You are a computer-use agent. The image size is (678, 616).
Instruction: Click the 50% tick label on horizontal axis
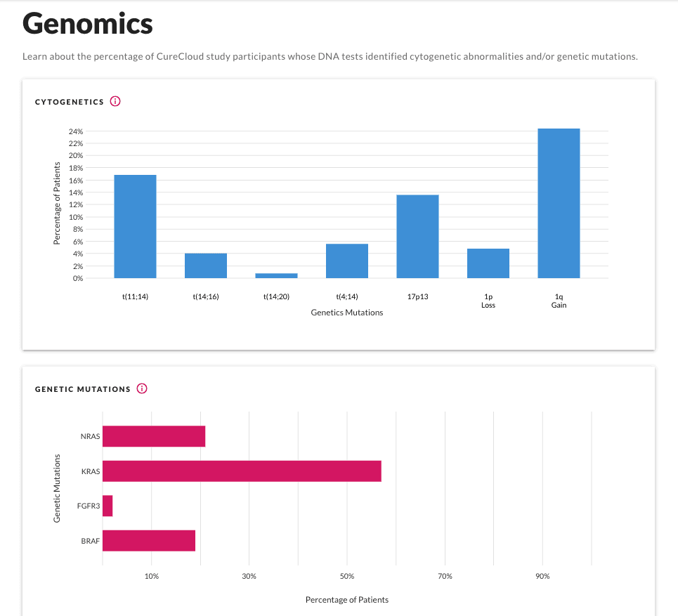(x=347, y=576)
